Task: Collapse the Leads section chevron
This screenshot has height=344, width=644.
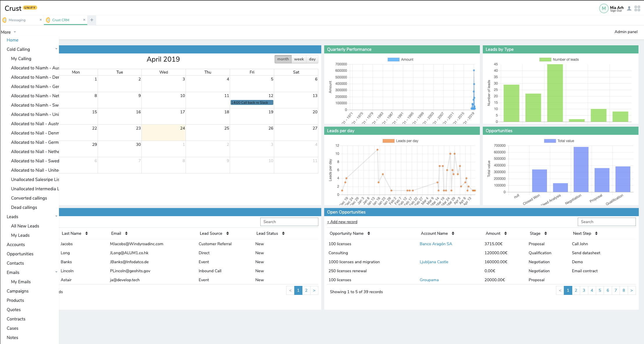Action: (56, 216)
